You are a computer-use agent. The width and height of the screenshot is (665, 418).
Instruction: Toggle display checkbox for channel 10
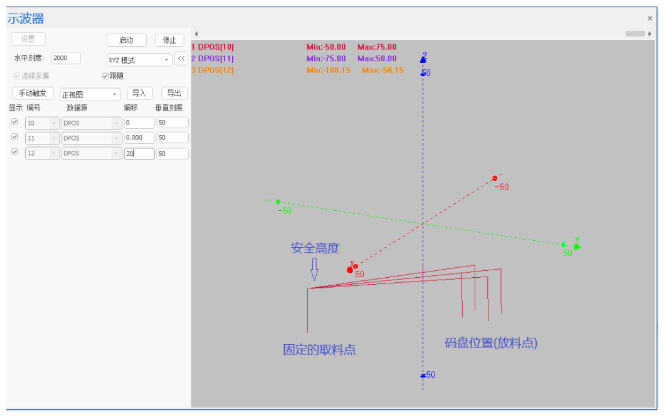pyautogui.click(x=15, y=122)
